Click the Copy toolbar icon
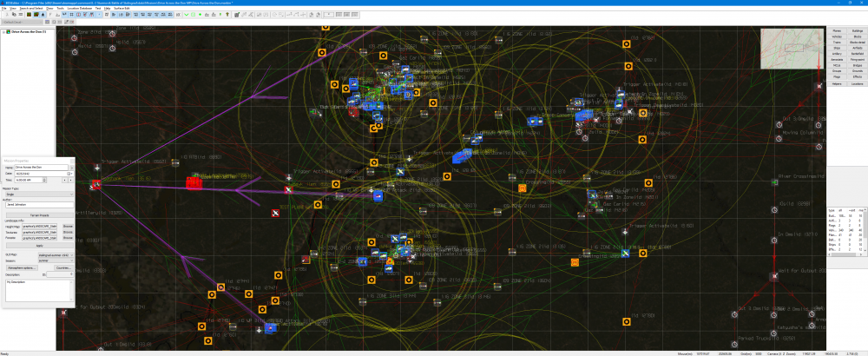Image resolution: width=868 pixels, height=356 pixels. coord(14,15)
